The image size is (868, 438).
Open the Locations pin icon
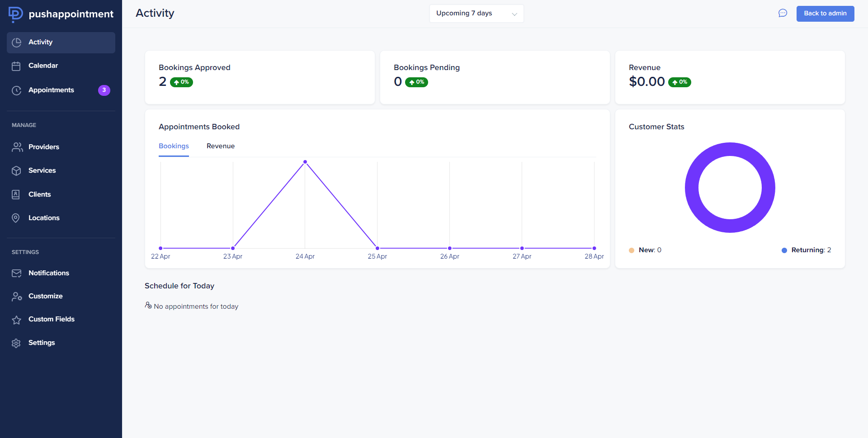[17, 217]
